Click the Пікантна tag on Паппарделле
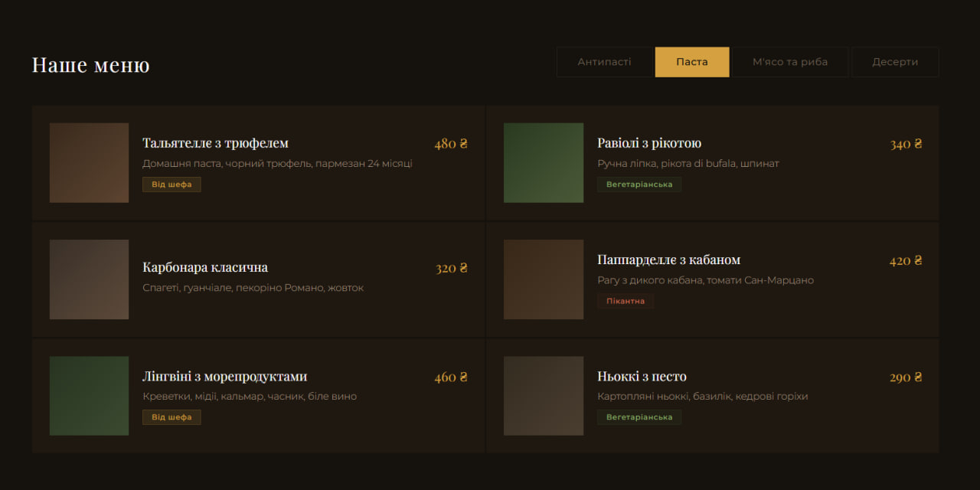980x490 pixels. [626, 301]
